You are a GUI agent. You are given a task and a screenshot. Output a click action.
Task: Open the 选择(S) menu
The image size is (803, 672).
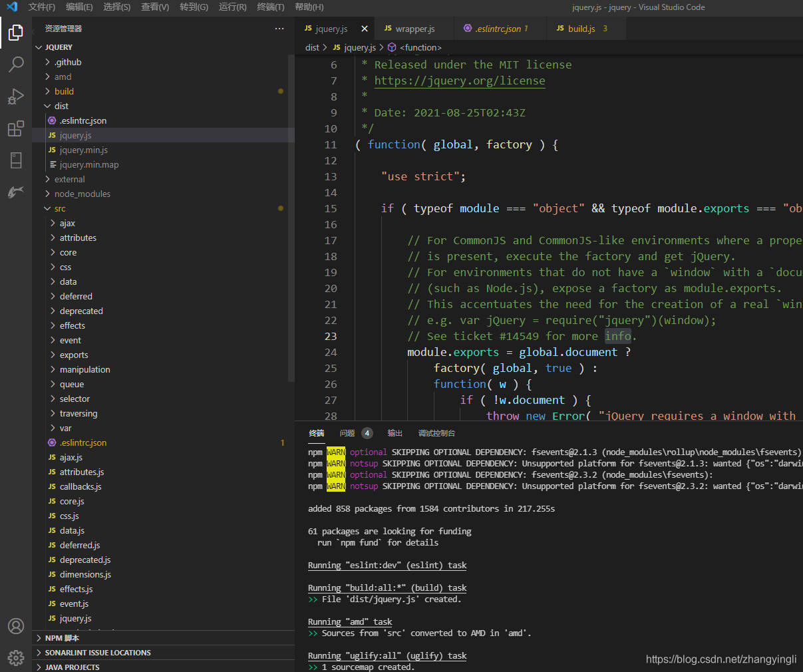tap(117, 7)
